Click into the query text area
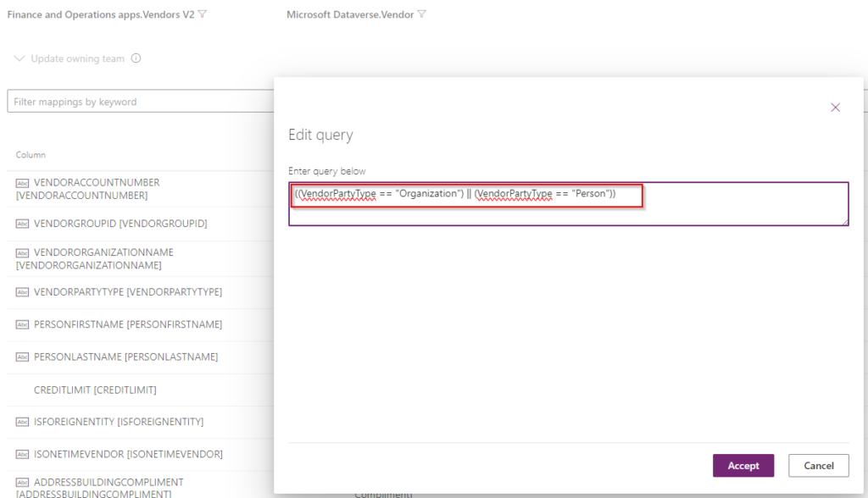This screenshot has width=868, height=498. (x=568, y=203)
